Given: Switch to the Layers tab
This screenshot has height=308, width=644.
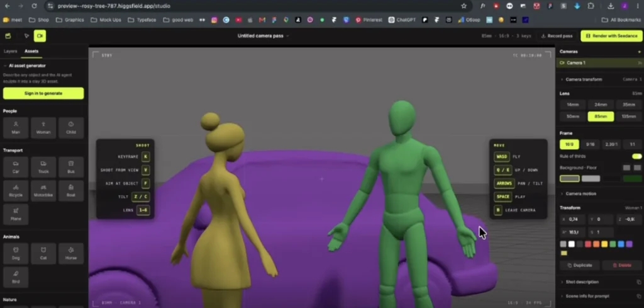Looking at the screenshot, I should (x=10, y=52).
